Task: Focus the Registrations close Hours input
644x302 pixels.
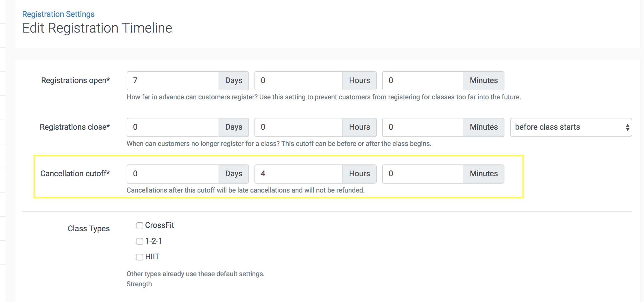Action: pyautogui.click(x=298, y=127)
